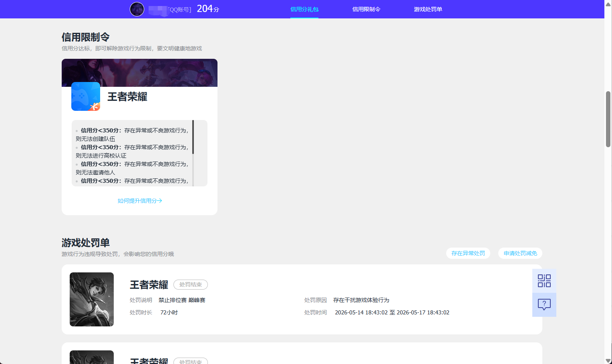612x364 pixels.
Task: Click the 游戏处罚单 section heading
Action: 86,243
